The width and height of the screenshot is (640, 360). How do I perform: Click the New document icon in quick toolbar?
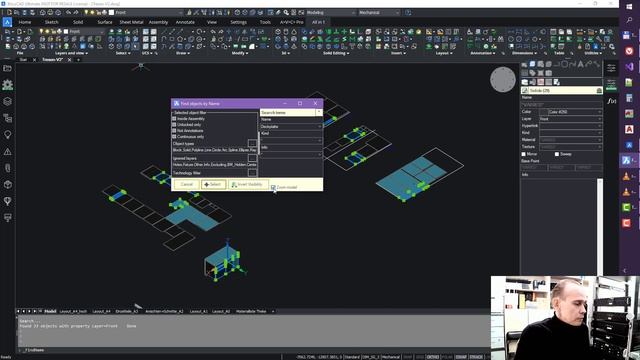9,13
